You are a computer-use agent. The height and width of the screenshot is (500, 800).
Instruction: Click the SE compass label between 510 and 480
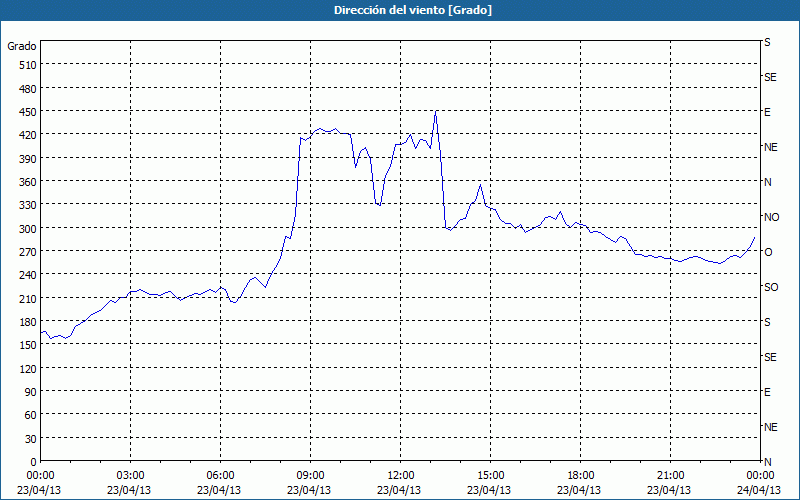770,77
